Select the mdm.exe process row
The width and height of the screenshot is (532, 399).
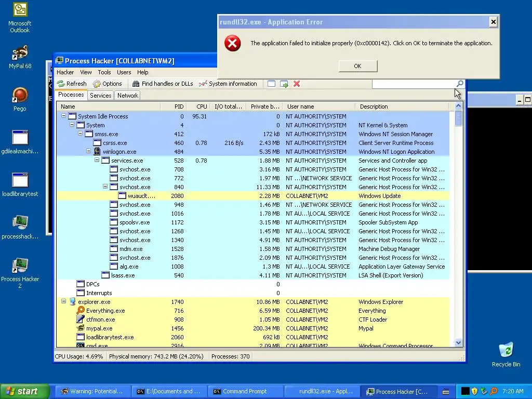253,249
